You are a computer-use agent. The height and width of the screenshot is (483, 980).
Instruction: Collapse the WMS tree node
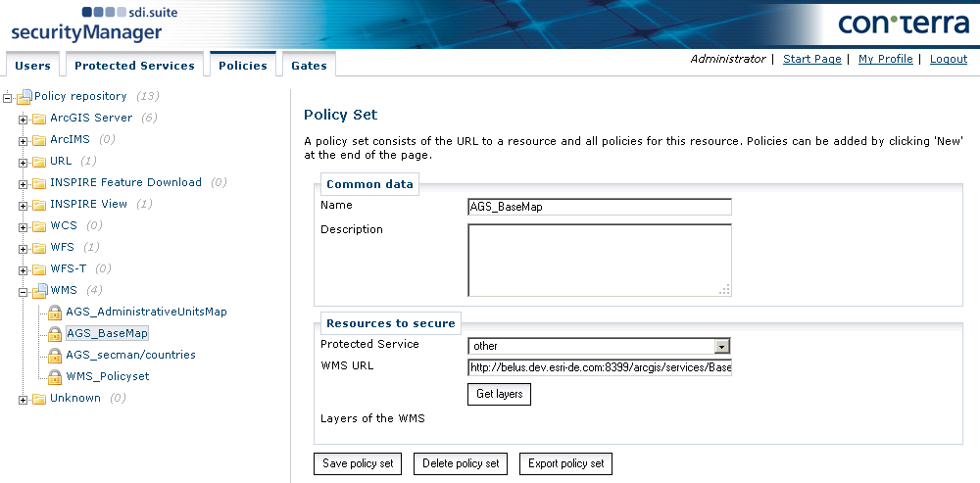(24, 291)
